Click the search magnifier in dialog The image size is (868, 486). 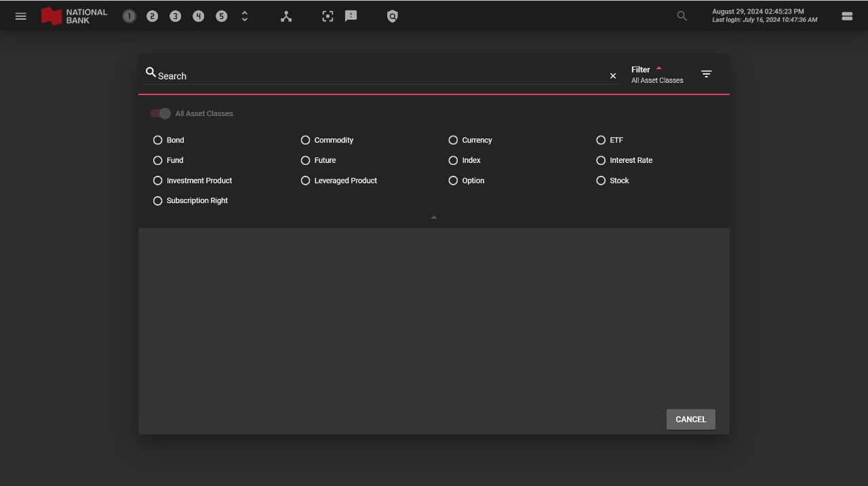pyautogui.click(x=151, y=72)
